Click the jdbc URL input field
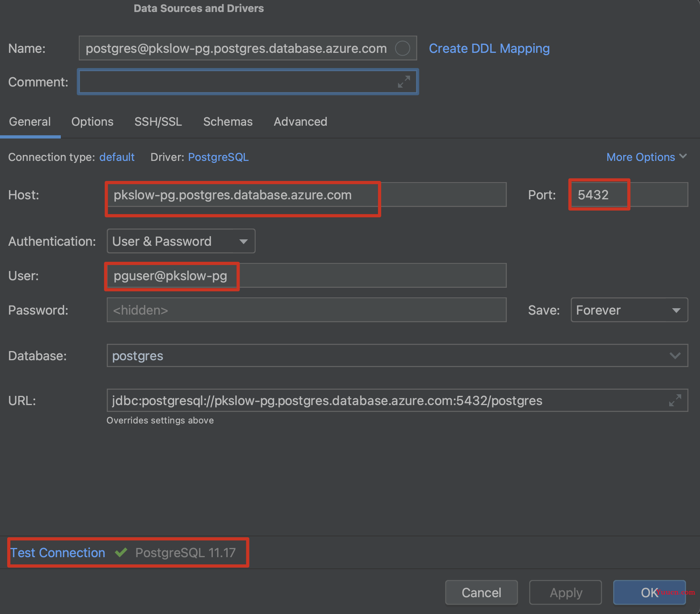 click(x=397, y=400)
